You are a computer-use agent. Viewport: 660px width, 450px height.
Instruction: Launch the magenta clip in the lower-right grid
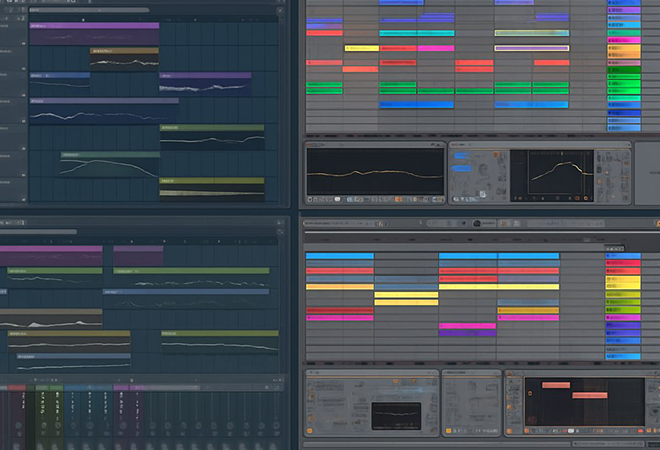coord(467,327)
